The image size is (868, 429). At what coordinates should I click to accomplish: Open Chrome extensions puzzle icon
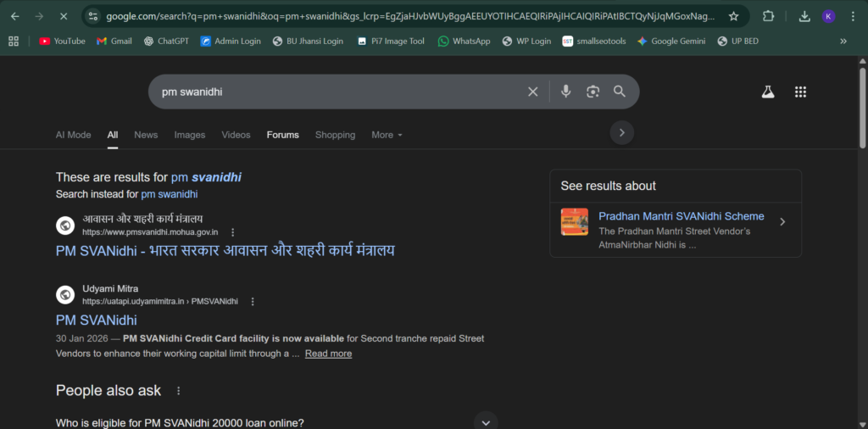(769, 16)
